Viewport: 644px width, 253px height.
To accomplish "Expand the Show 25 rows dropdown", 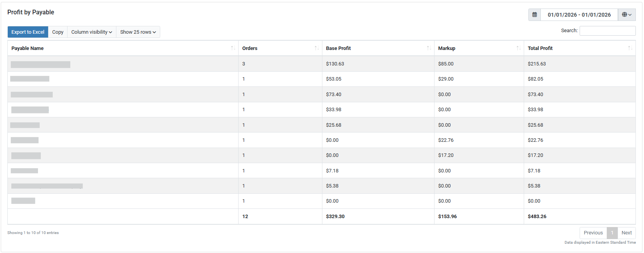I will click(x=138, y=32).
